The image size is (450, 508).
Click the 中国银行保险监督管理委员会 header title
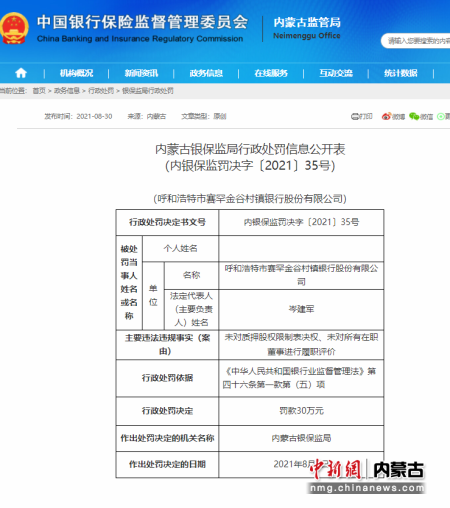point(142,22)
